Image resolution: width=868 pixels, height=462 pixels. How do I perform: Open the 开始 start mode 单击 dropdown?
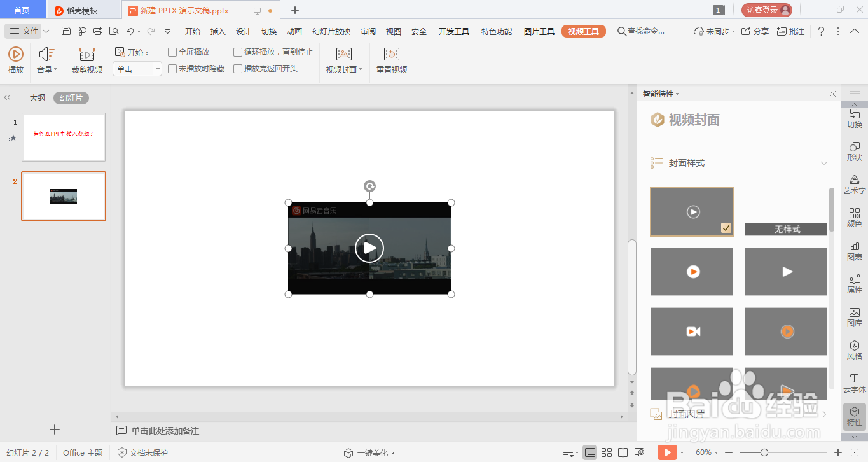(x=137, y=69)
